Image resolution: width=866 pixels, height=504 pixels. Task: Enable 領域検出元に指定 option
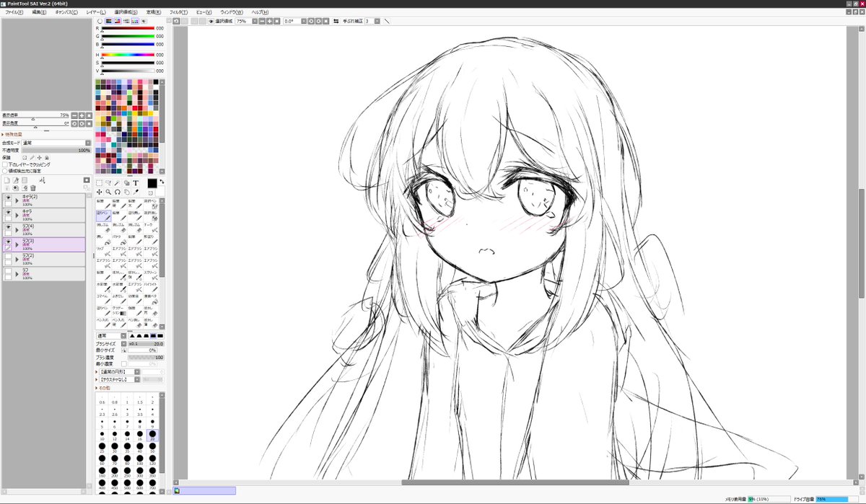coord(5,170)
